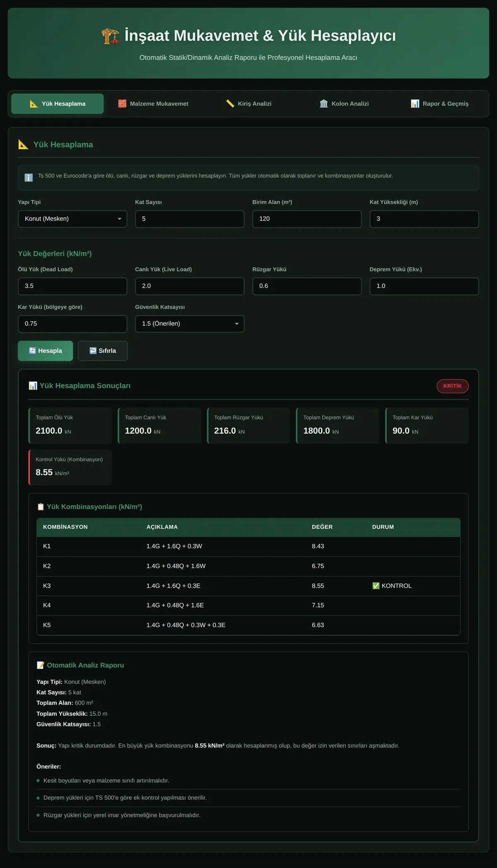Click the chart icon for Rapor & Geçmiş
This screenshot has height=868, width=497.
point(415,104)
